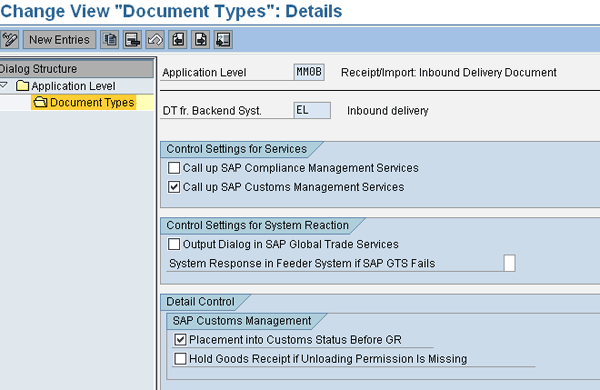Click the New Entries button
The height and width of the screenshot is (390, 600).
coord(59,40)
